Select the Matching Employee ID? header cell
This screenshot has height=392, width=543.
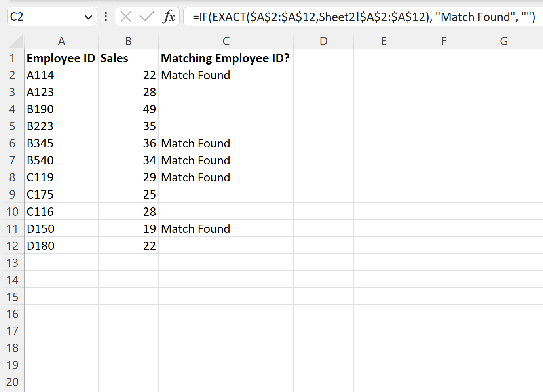226,58
